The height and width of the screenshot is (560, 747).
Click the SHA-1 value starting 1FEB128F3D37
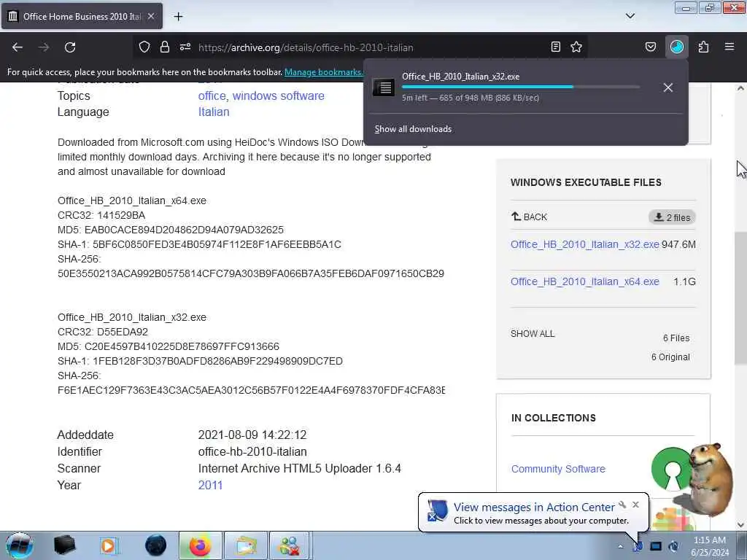[217, 361]
